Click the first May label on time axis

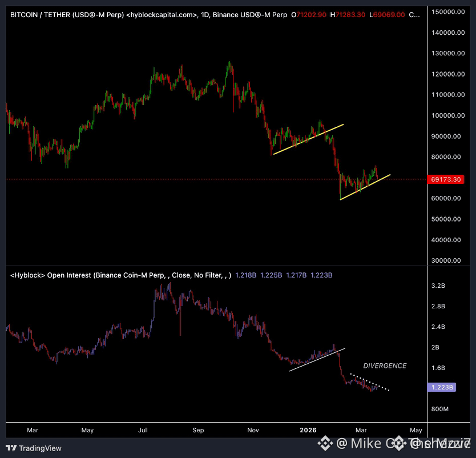pyautogui.click(x=87, y=430)
